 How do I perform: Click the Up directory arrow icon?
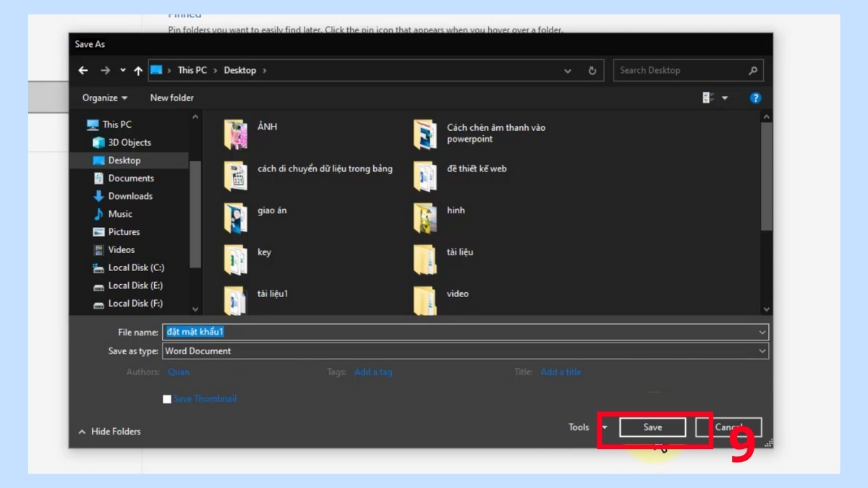[138, 71]
